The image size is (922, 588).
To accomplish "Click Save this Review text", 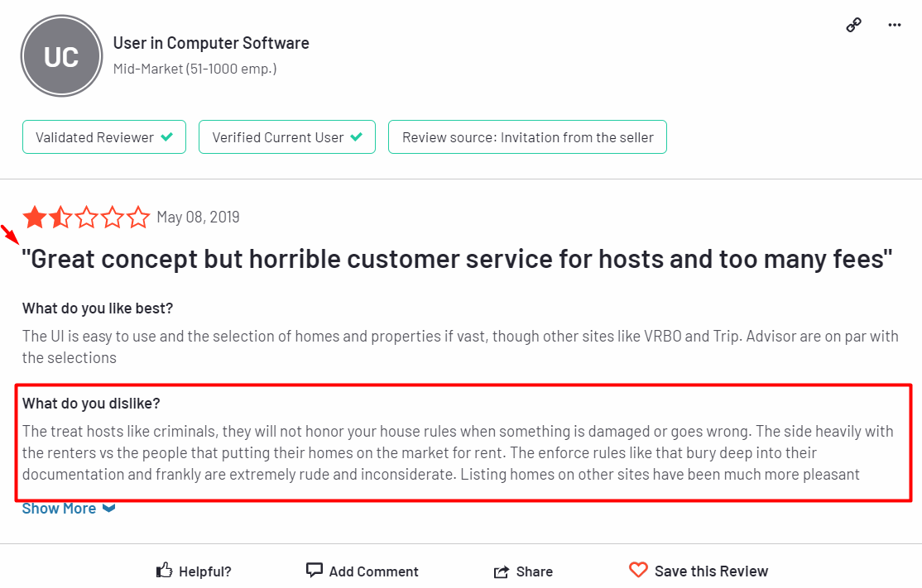I will [x=711, y=571].
